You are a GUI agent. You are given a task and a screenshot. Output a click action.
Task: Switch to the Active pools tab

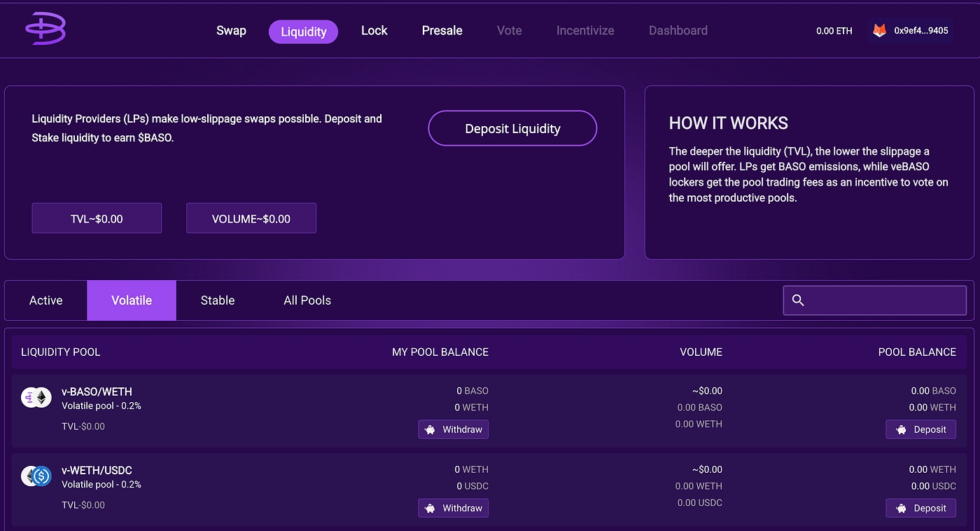click(46, 301)
